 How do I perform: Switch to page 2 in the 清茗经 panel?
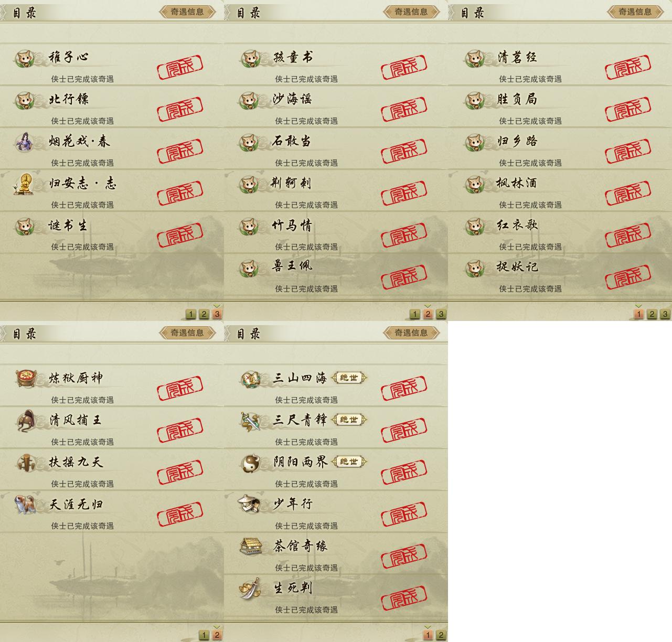tap(652, 314)
